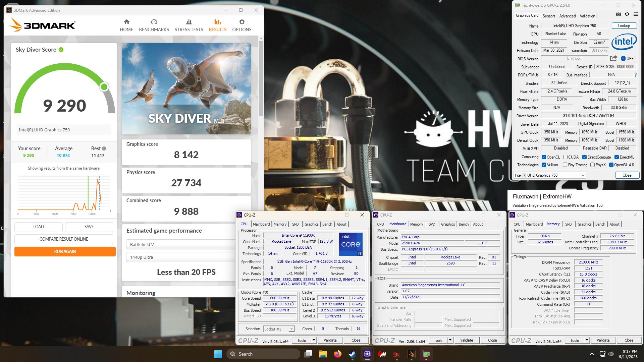Click the Sky Diver preview image
644x362 pixels.
(x=186, y=88)
